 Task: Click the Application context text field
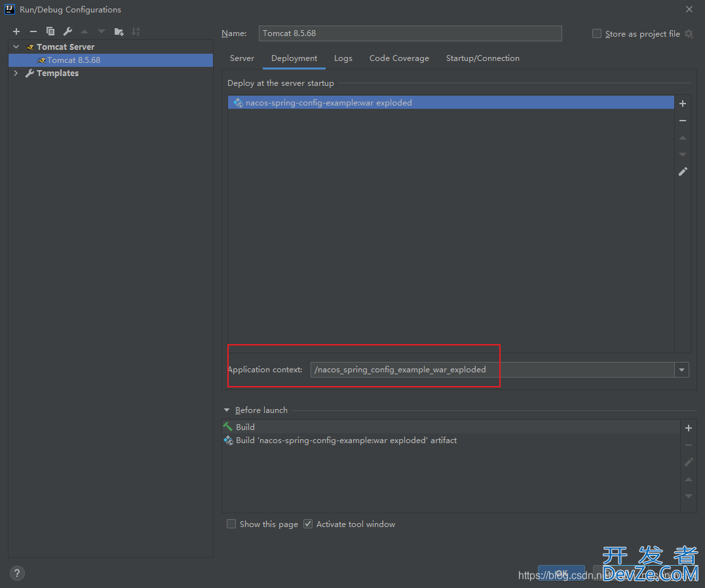(x=492, y=370)
